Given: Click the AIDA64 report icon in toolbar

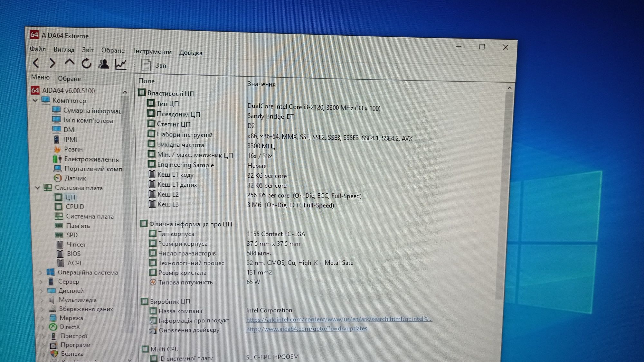Looking at the screenshot, I should pos(147,65).
